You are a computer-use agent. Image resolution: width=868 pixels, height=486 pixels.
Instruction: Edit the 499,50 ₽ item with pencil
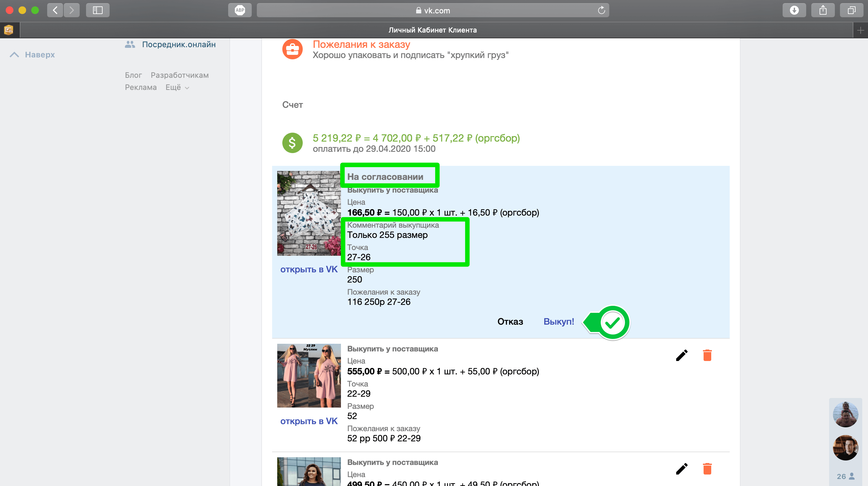(x=681, y=469)
